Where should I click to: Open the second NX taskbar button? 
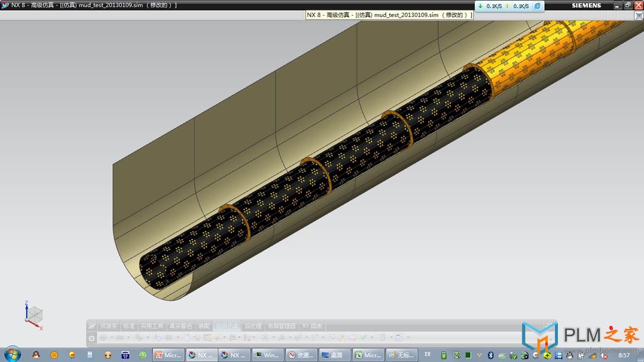tap(234, 355)
